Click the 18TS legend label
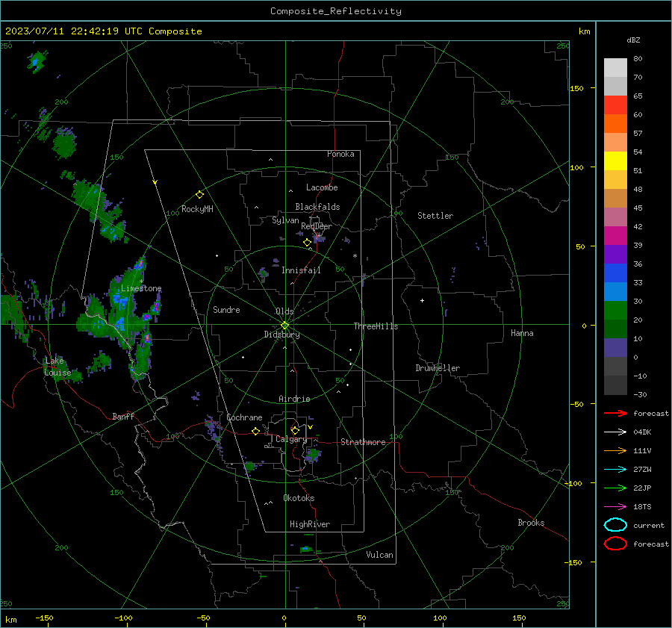The height and width of the screenshot is (628, 672). (x=642, y=507)
